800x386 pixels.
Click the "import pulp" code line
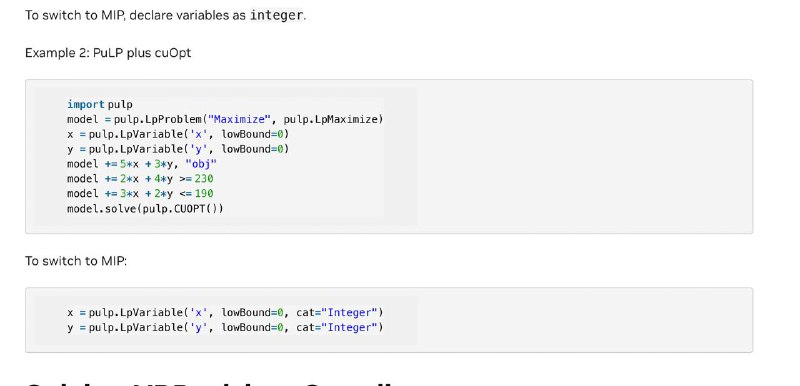pyautogui.click(x=100, y=105)
